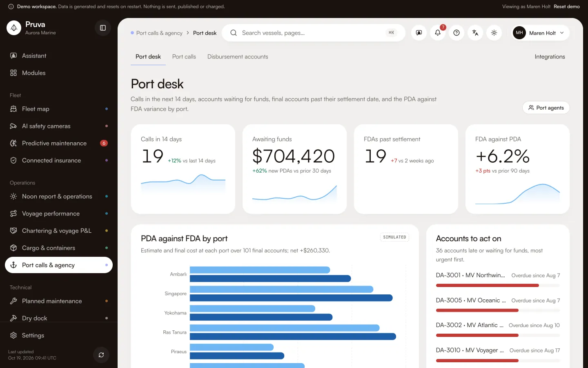Click the refresh data icon
Screen dimensions: 588x368
(101, 355)
